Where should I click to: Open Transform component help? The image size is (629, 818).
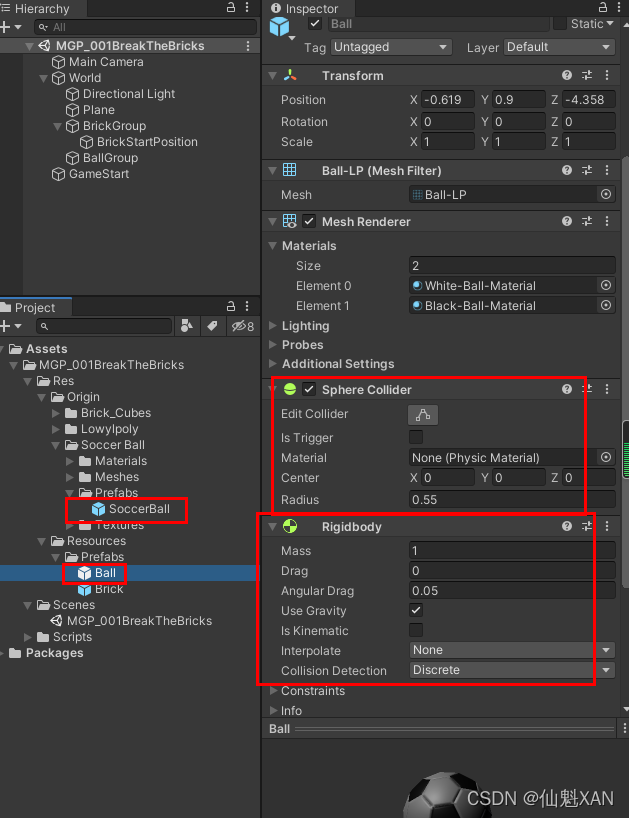pos(567,75)
